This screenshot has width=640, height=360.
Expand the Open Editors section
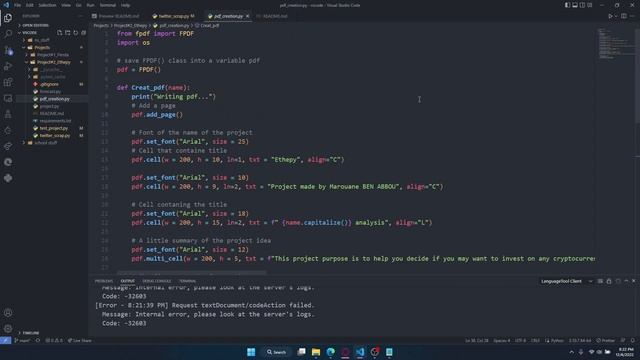click(x=35, y=25)
